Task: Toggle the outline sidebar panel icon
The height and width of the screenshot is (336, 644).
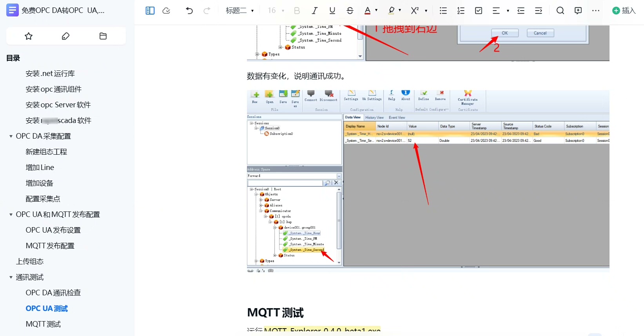Action: (x=150, y=11)
